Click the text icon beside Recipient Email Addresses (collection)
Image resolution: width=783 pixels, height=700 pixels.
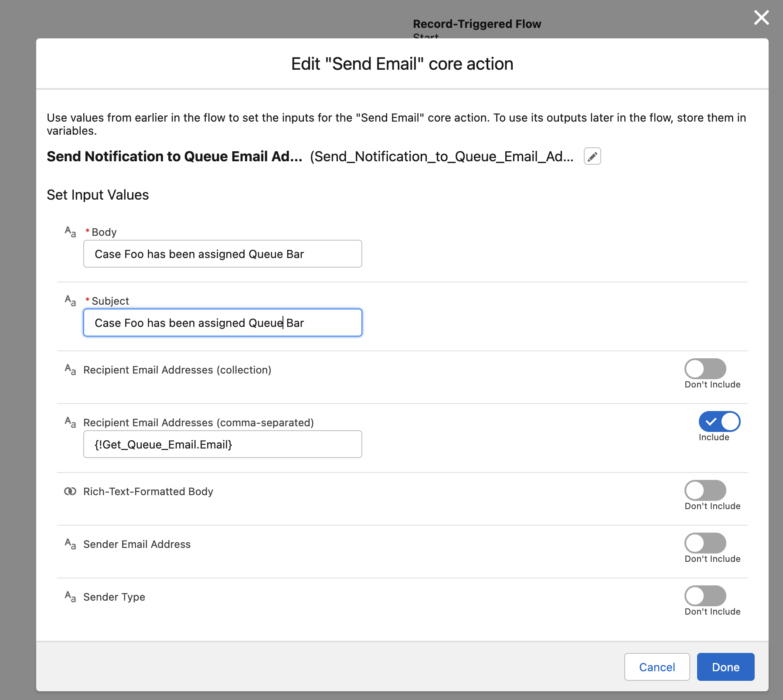[x=70, y=370]
